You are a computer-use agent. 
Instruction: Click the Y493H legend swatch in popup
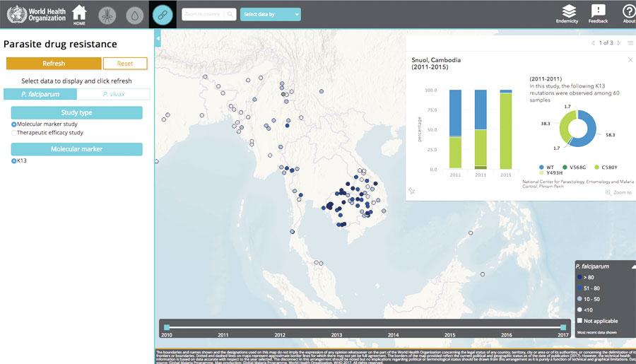tap(541, 173)
